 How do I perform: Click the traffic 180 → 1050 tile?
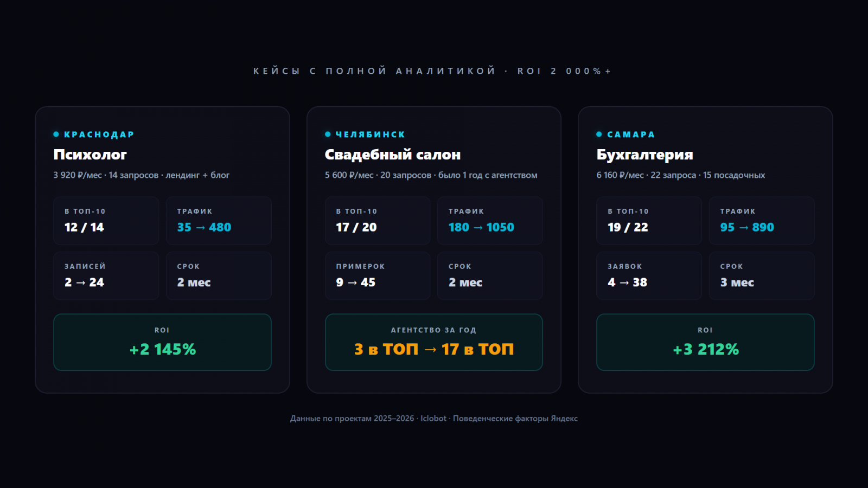pos(490,221)
